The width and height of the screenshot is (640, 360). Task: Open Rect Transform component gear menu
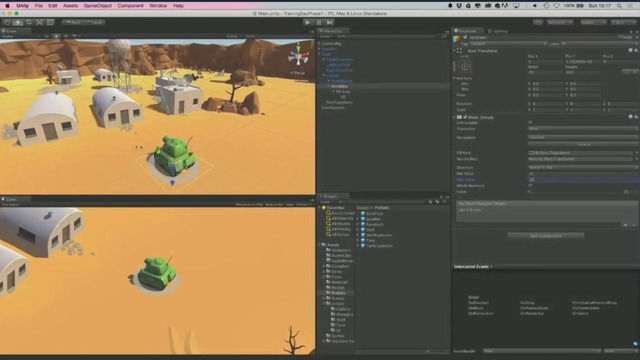[x=636, y=51]
